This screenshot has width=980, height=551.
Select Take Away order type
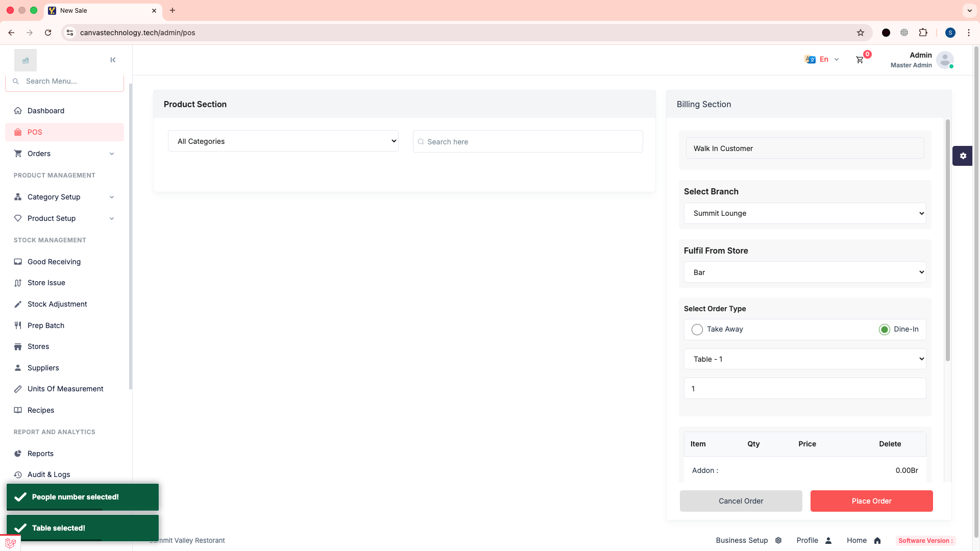click(x=697, y=330)
